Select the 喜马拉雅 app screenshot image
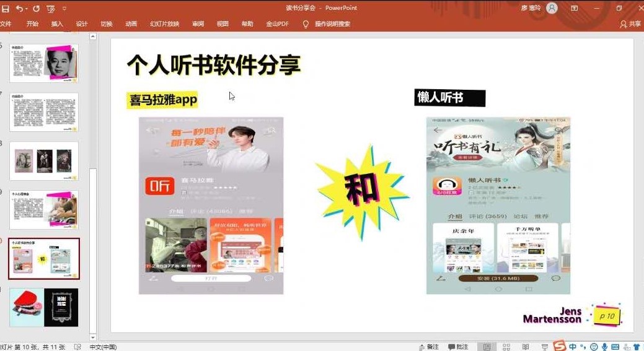644x351 pixels. click(x=211, y=206)
